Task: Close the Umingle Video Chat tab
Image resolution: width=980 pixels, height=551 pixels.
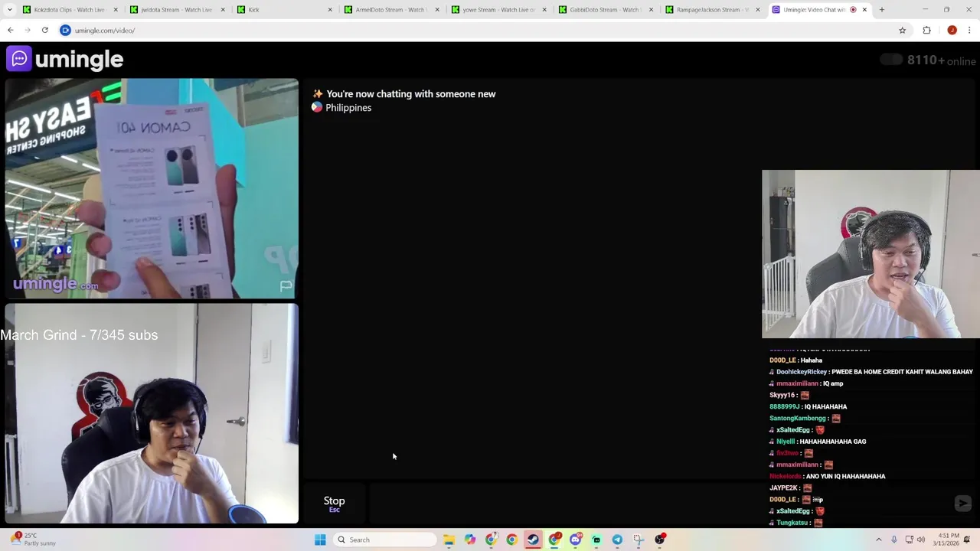Action: click(864, 10)
